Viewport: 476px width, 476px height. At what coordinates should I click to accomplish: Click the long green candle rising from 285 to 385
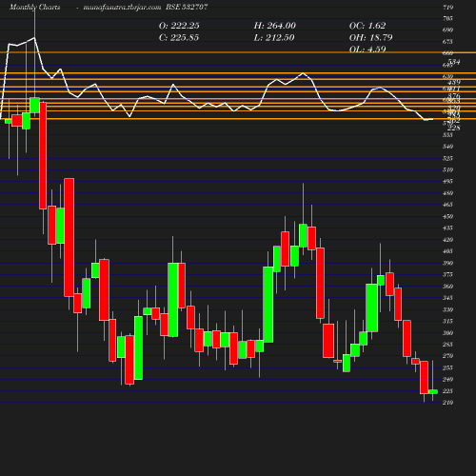point(268,305)
